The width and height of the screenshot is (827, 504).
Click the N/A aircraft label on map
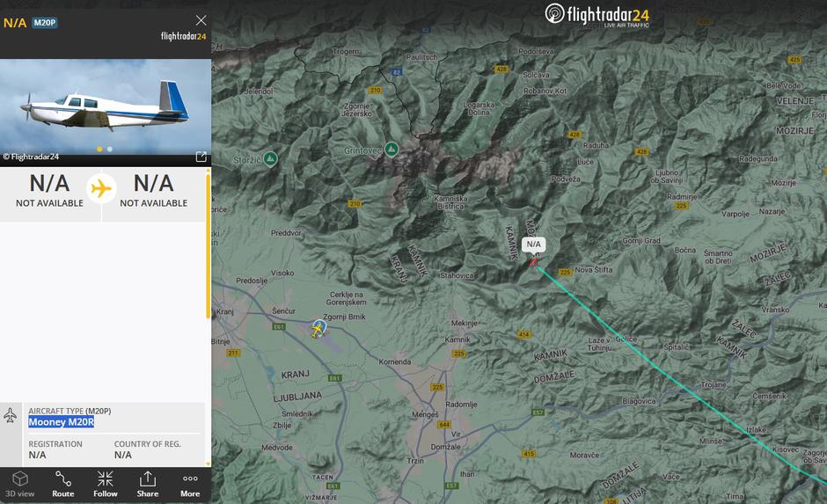pyautogui.click(x=533, y=245)
